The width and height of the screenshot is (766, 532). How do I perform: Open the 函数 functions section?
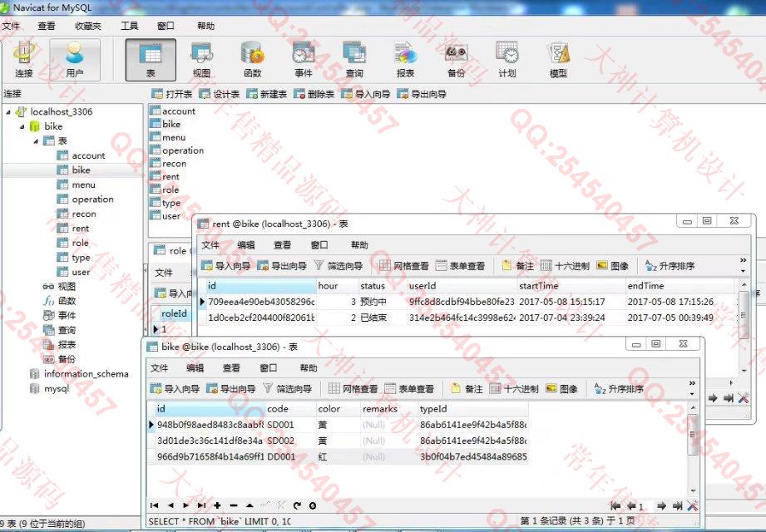pyautogui.click(x=252, y=60)
